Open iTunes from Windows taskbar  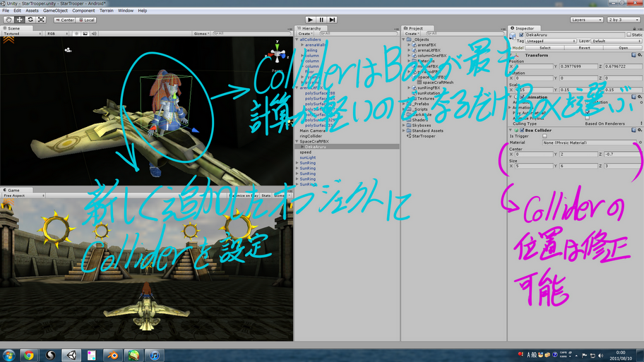coord(155,356)
